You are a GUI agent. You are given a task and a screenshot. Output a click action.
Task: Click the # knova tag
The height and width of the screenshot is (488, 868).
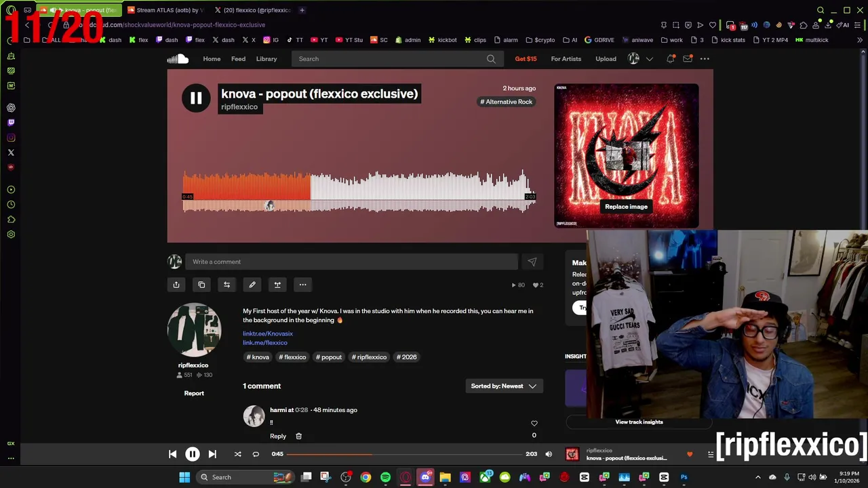258,357
